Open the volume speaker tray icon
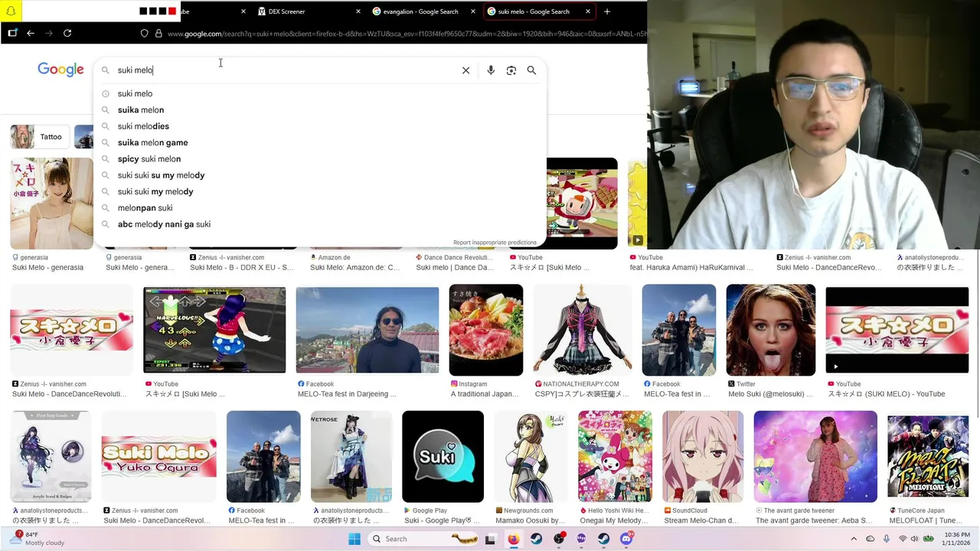 coord(914,539)
